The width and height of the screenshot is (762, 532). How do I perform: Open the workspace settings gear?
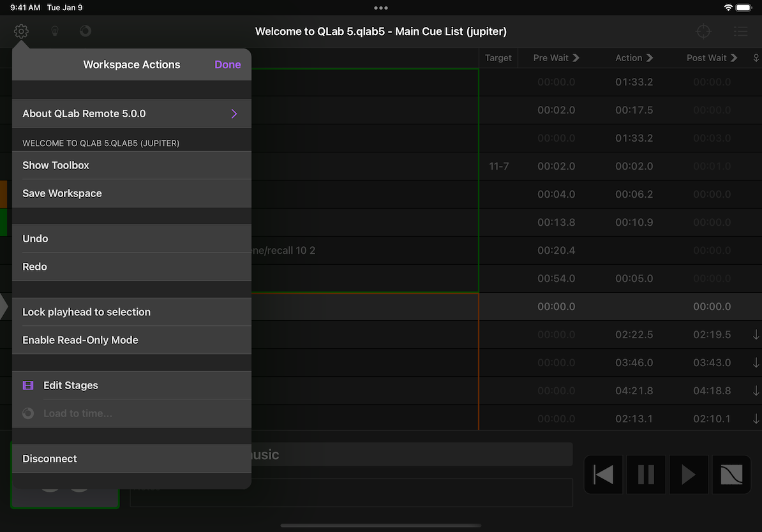pos(21,31)
